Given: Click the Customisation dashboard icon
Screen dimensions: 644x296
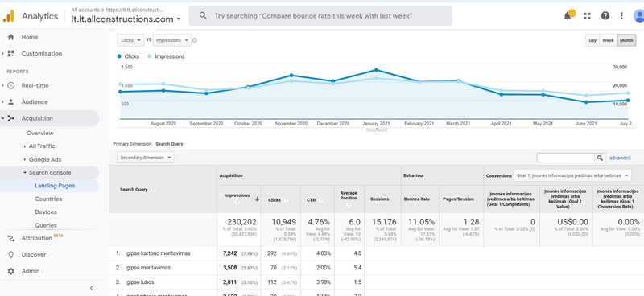Looking at the screenshot, I should point(11,53).
